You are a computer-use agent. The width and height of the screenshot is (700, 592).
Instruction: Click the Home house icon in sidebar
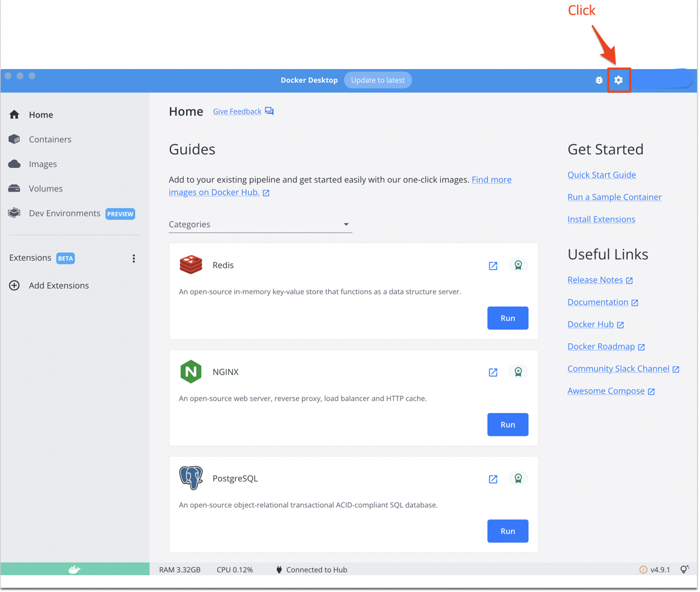tap(14, 115)
